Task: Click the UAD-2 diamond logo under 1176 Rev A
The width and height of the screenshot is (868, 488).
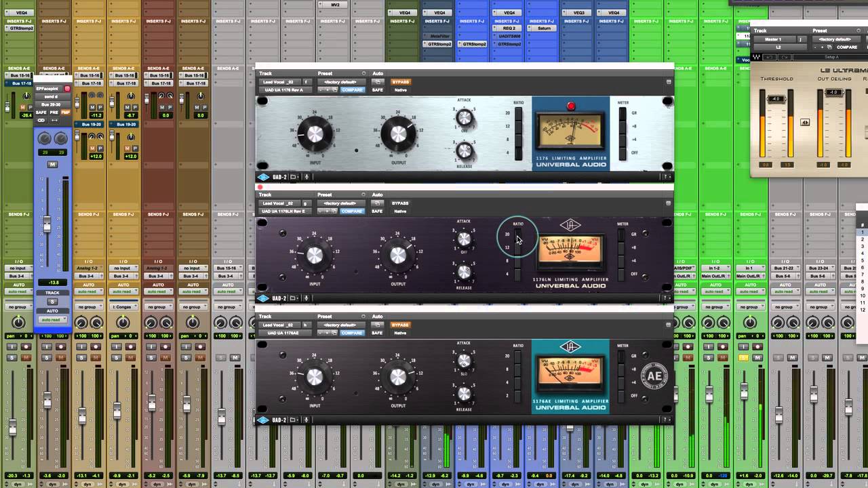Action: click(263, 177)
